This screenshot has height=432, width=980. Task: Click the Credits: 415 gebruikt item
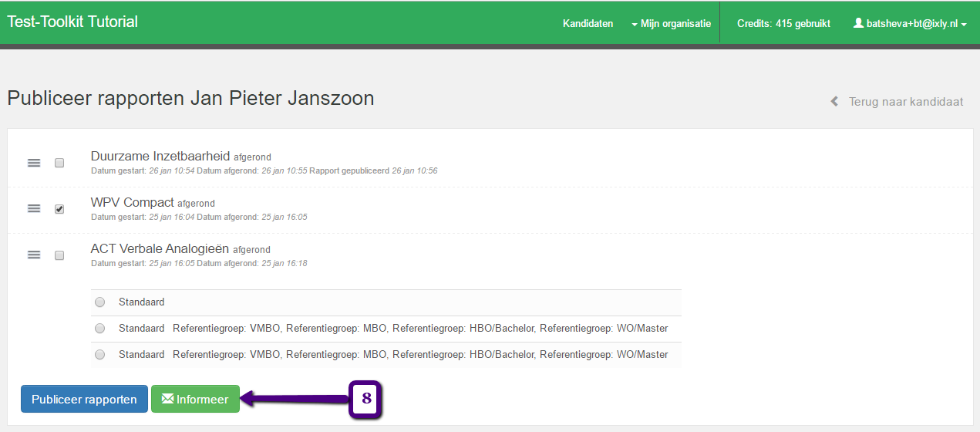783,23
